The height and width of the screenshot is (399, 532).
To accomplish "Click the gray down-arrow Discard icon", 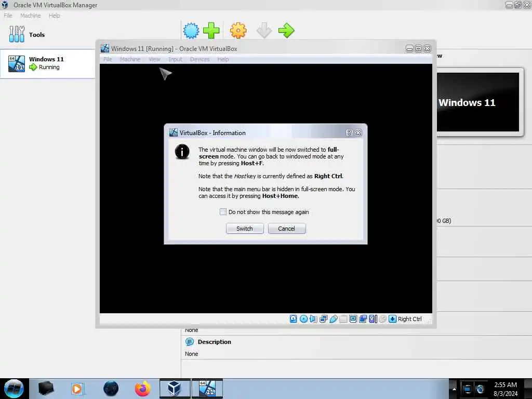I will 264,31.
